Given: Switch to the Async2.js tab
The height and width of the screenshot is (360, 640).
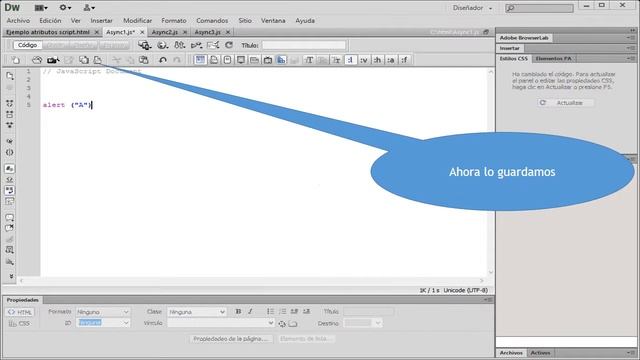Looking at the screenshot, I should click(x=165, y=32).
